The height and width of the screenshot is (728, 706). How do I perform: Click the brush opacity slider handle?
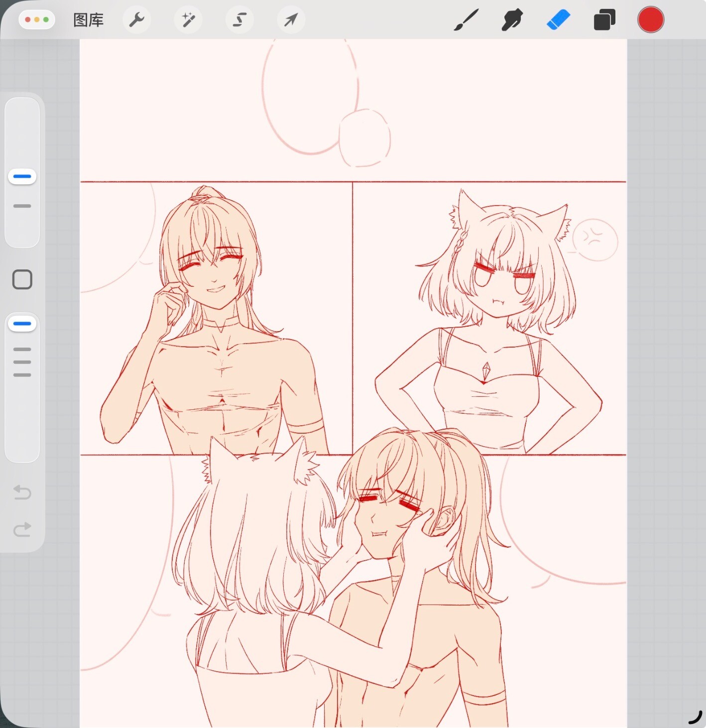pyautogui.click(x=22, y=324)
